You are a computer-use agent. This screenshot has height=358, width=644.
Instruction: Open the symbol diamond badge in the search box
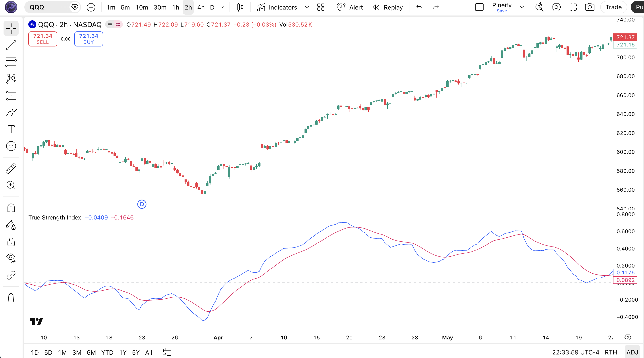click(75, 7)
